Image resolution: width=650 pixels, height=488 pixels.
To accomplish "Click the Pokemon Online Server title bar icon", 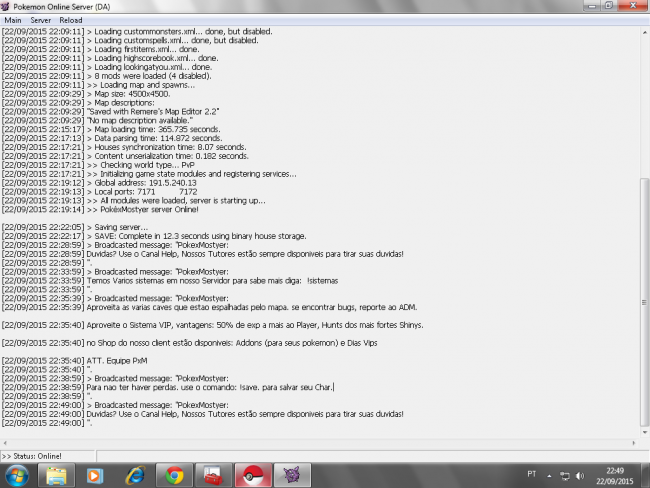I will point(5,6).
